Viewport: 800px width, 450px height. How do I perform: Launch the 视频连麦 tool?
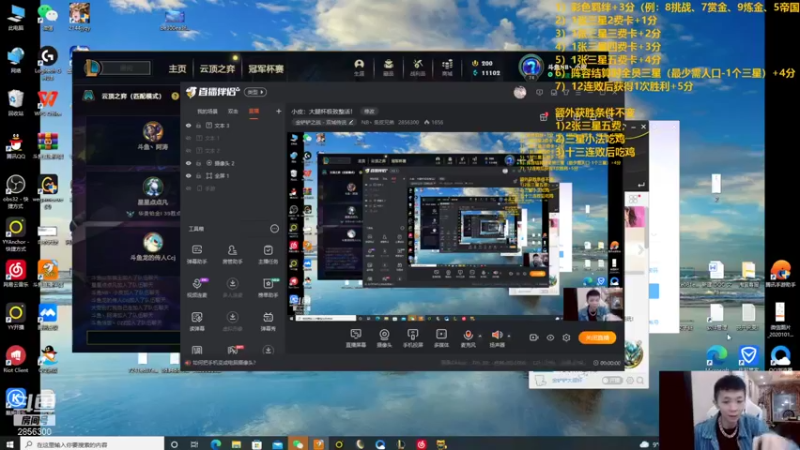[196, 287]
